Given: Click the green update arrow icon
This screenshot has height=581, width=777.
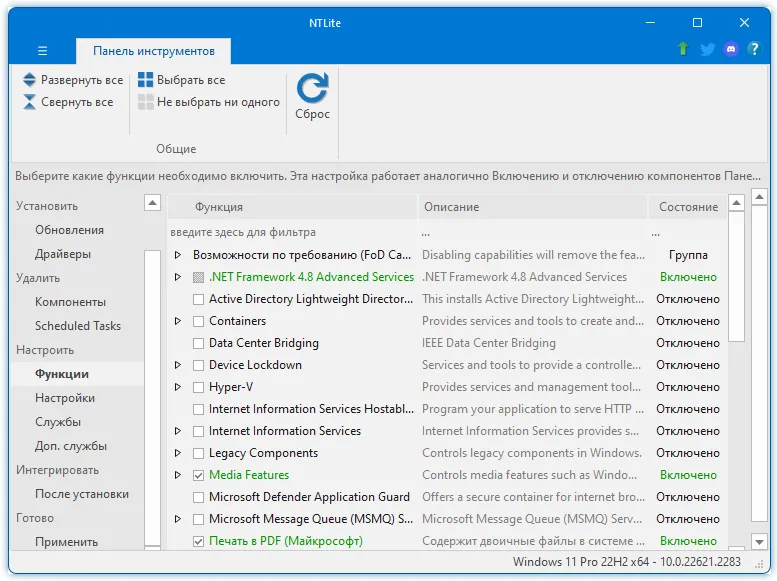Looking at the screenshot, I should [x=683, y=49].
